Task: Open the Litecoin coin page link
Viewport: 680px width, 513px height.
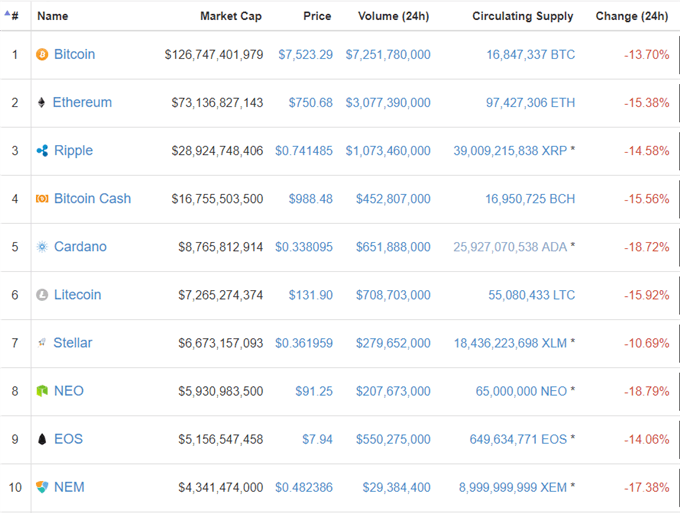Action: pos(78,295)
